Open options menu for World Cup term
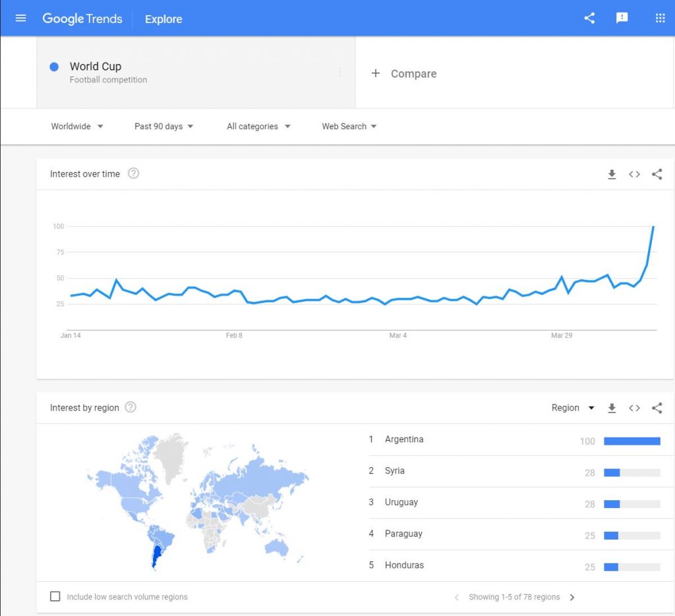Image resolution: width=675 pixels, height=616 pixels. pyautogui.click(x=339, y=72)
